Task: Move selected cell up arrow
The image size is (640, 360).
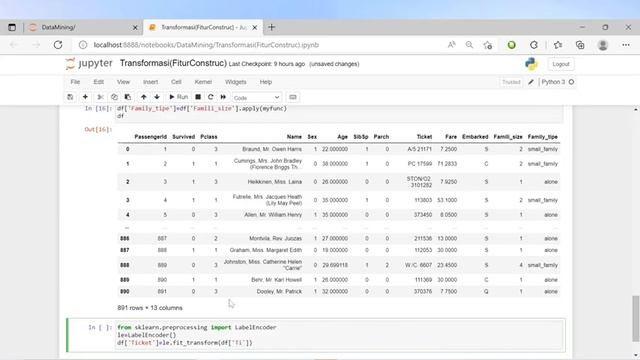Action: tap(143, 97)
